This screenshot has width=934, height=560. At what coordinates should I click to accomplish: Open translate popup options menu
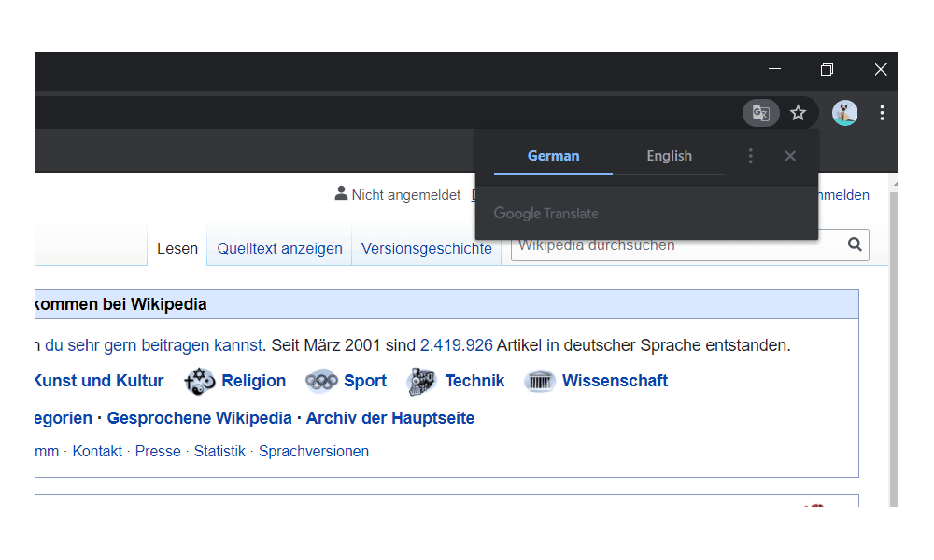(x=750, y=156)
